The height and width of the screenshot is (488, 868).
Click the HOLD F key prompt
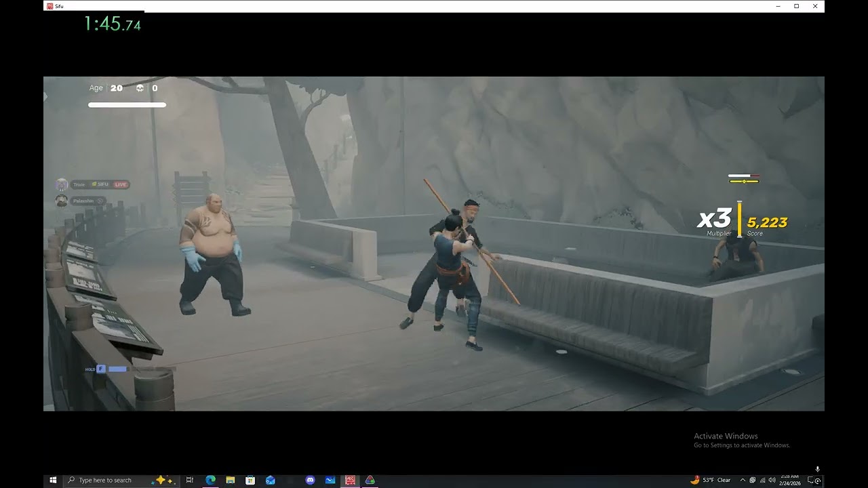(x=96, y=369)
